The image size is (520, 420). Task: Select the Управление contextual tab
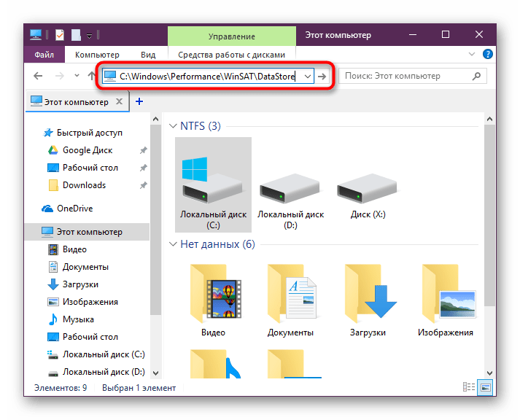click(232, 36)
